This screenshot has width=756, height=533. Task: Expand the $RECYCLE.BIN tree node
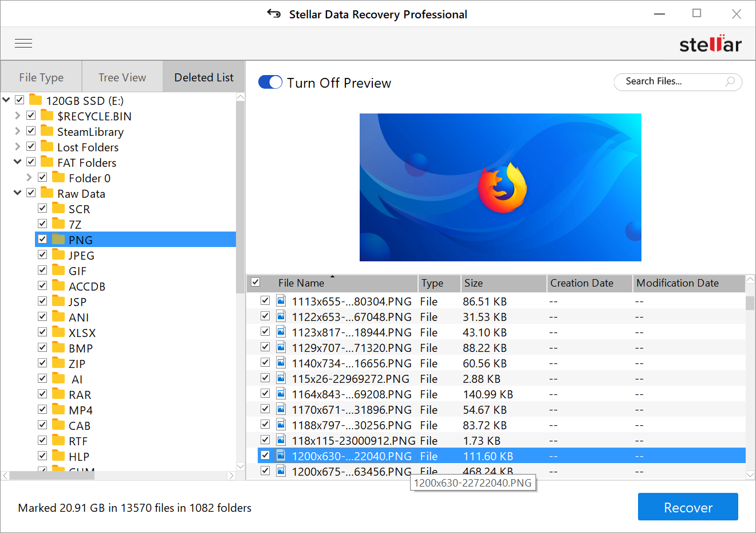coord(18,116)
